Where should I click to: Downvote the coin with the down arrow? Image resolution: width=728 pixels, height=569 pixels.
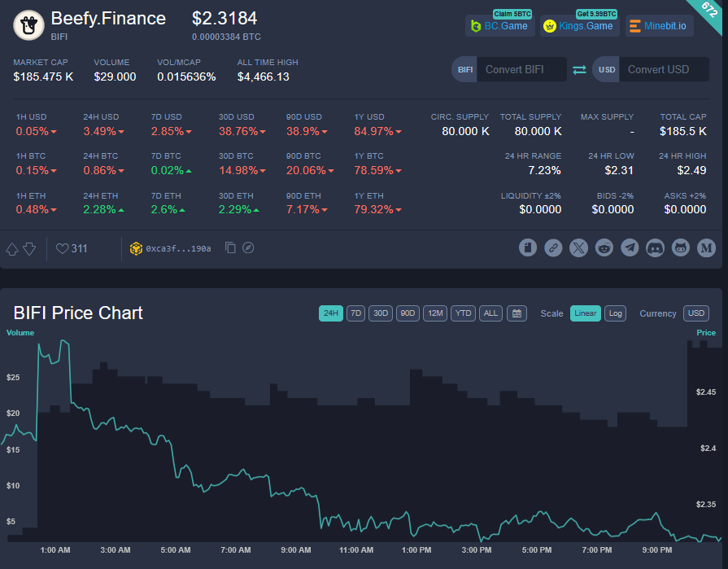[x=29, y=248]
